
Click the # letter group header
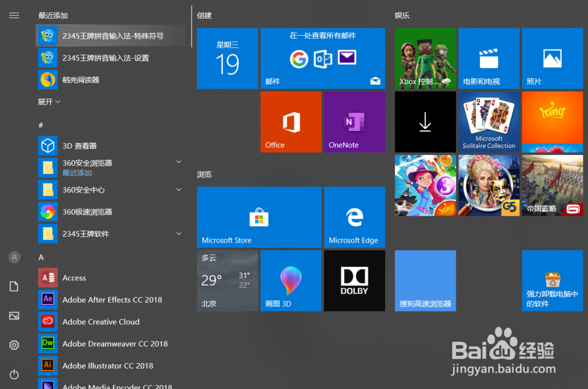[41, 125]
